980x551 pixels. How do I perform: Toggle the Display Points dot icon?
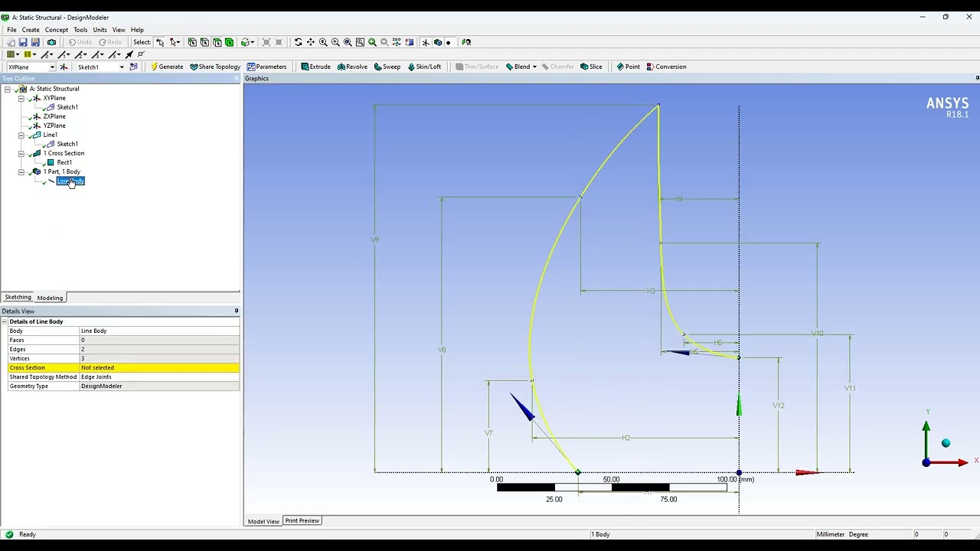click(x=449, y=42)
